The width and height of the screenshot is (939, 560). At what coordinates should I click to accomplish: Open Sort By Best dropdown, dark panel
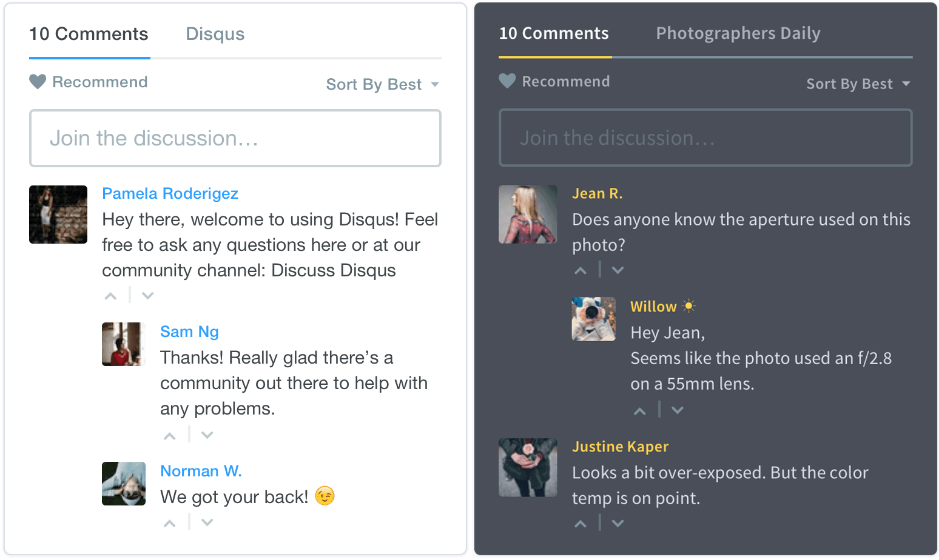pos(858,84)
